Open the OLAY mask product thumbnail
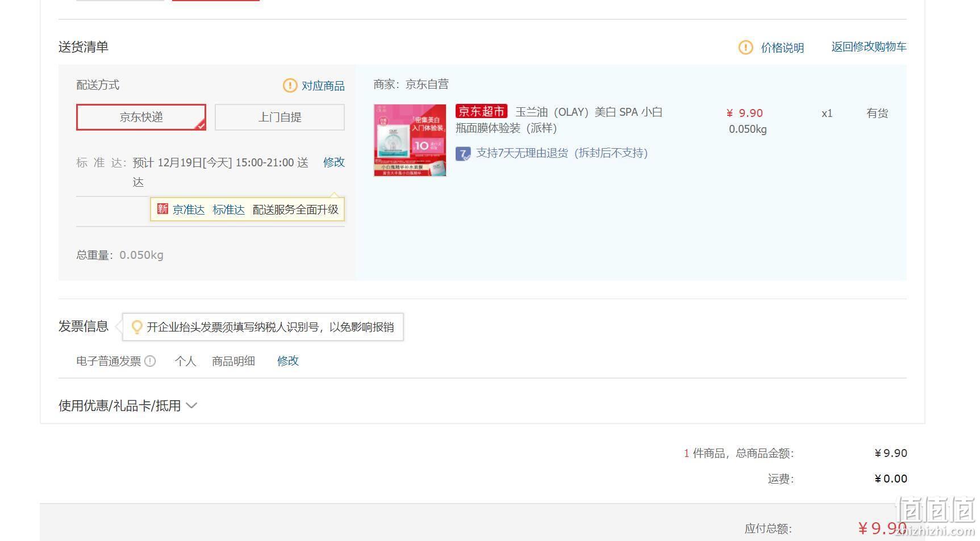 point(410,140)
